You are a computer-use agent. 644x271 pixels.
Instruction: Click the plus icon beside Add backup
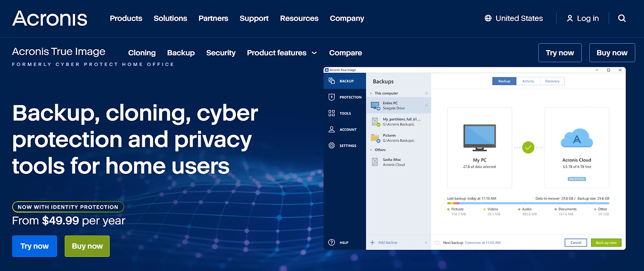coord(372,242)
